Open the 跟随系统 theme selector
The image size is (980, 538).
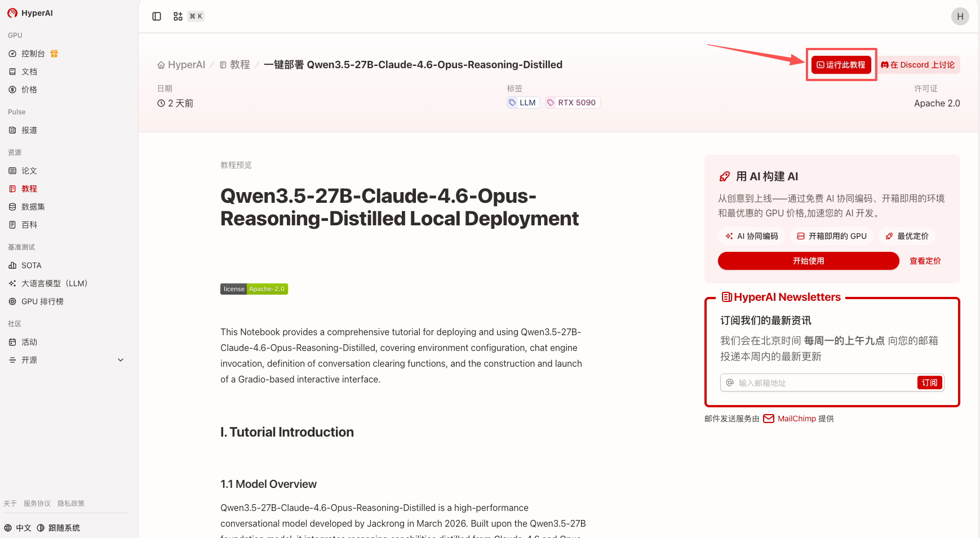coord(59,528)
